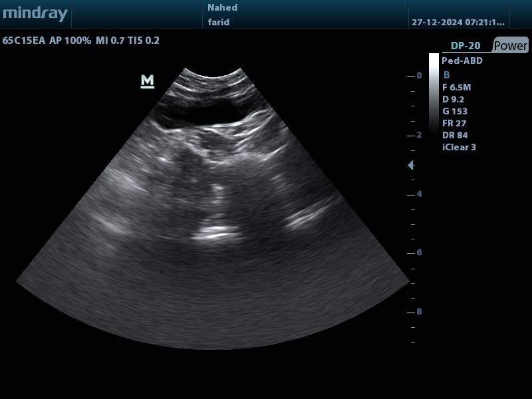Click the 4 depth scale mark
The width and height of the screenshot is (532, 399).
[419, 194]
